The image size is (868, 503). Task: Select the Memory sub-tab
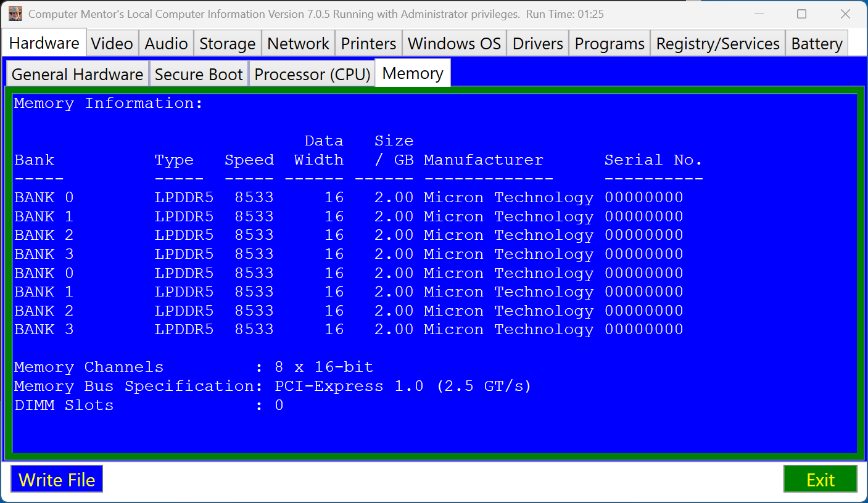coord(413,73)
